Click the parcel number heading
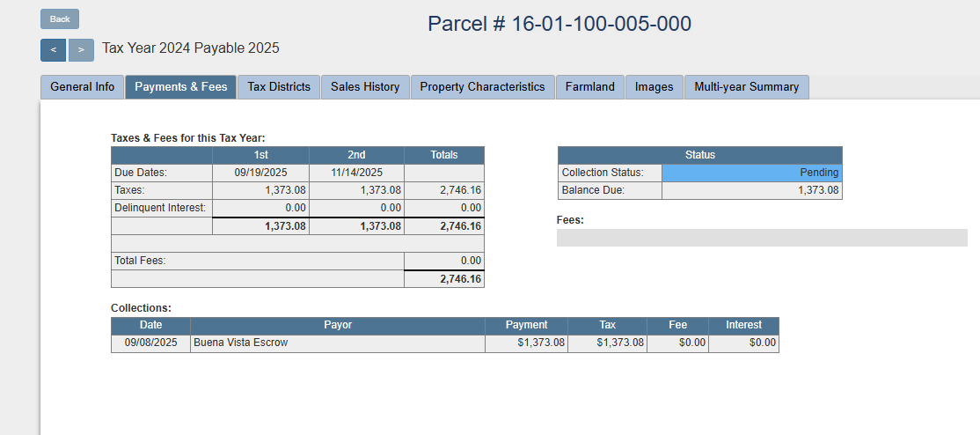 (x=559, y=24)
